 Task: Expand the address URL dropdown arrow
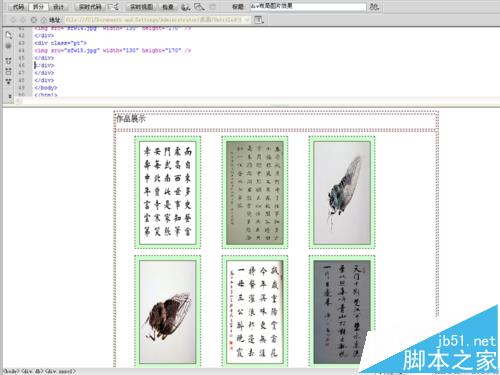pos(247,20)
